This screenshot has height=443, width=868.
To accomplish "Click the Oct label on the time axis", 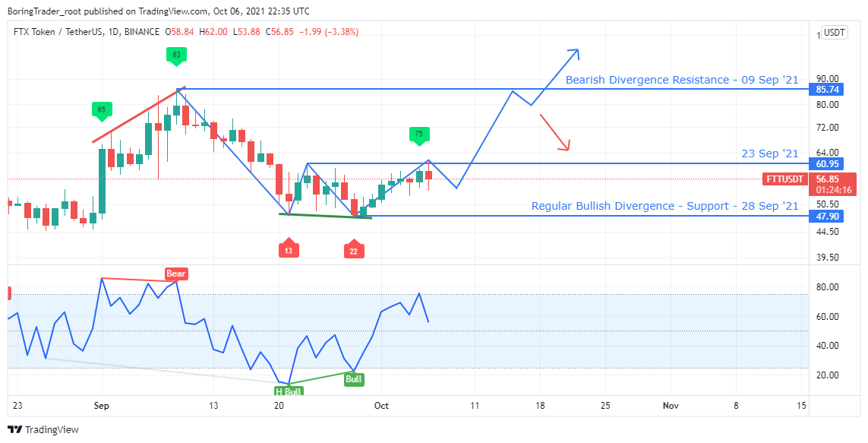I will tap(381, 406).
